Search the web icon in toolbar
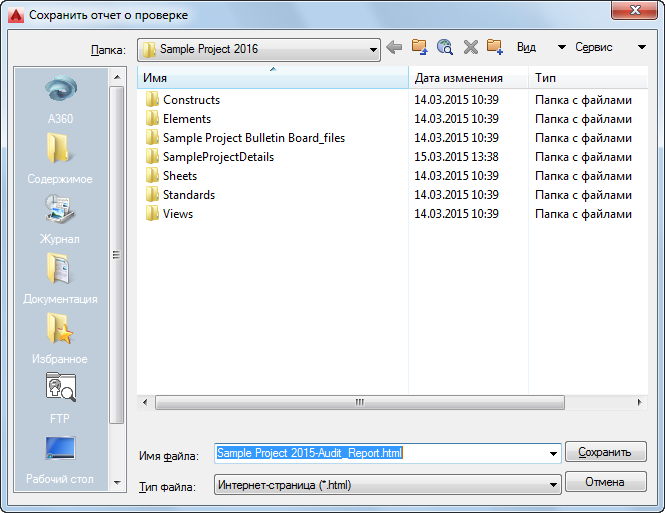 pos(445,47)
